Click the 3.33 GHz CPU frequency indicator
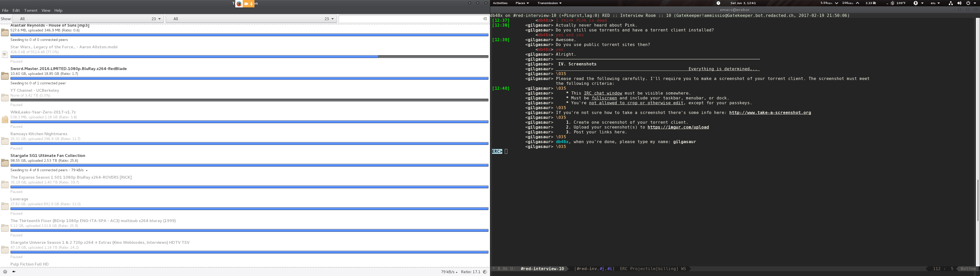The image size is (980, 276). pyautogui.click(x=871, y=3)
